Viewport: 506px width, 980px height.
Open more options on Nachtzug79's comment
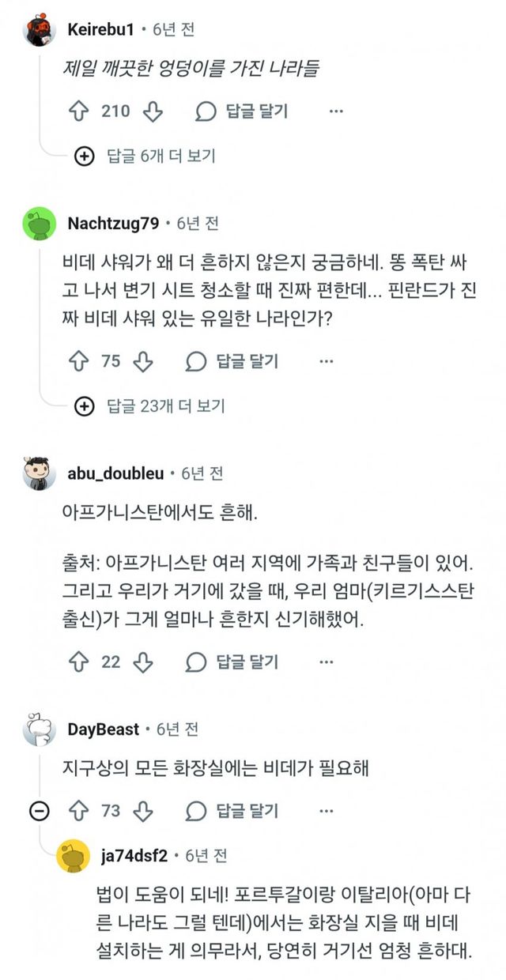326,361
